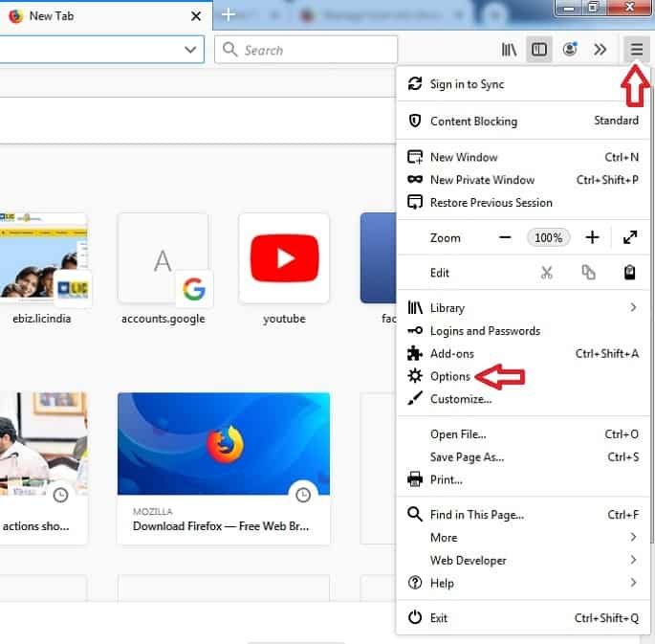Screen dimensions: 655x644
Task: Select Save Page As...
Action: click(523, 457)
